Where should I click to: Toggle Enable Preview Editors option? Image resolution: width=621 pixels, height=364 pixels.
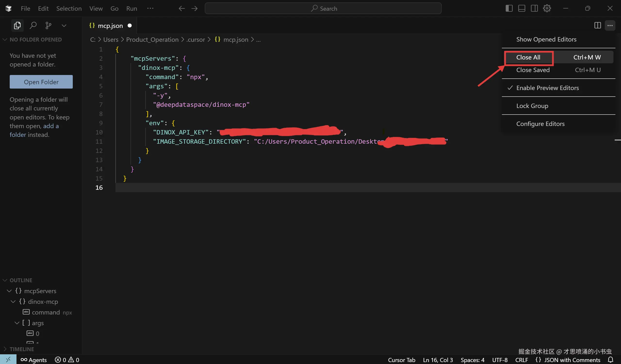(x=547, y=88)
